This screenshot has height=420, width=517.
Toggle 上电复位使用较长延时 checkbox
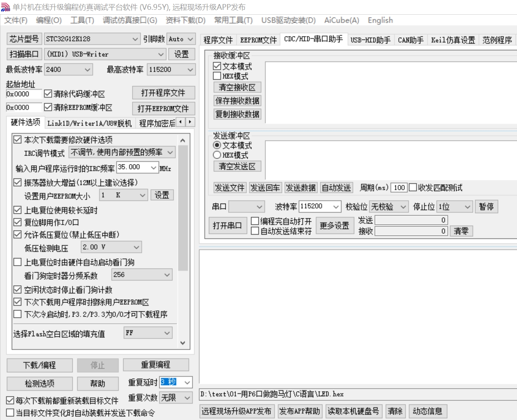(x=18, y=210)
